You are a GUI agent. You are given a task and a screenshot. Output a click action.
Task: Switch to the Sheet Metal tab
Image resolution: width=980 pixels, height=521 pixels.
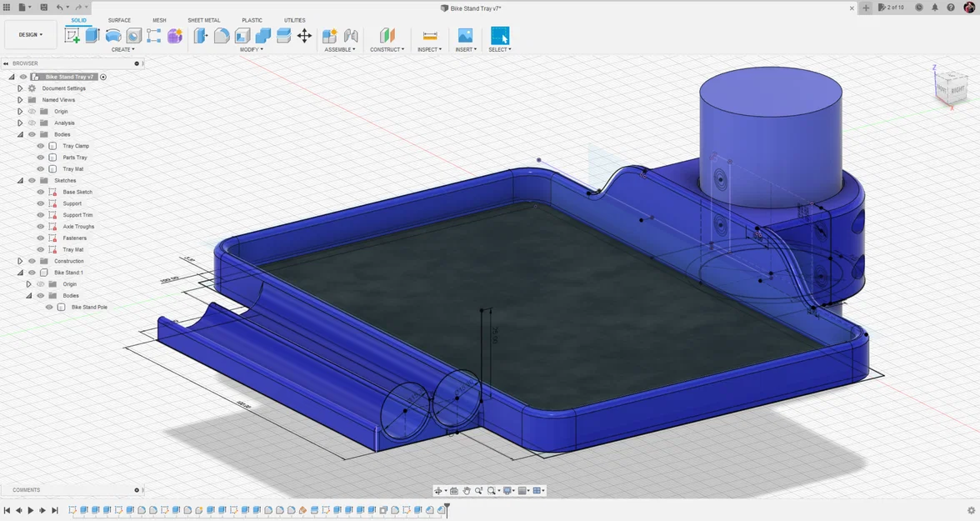[203, 20]
